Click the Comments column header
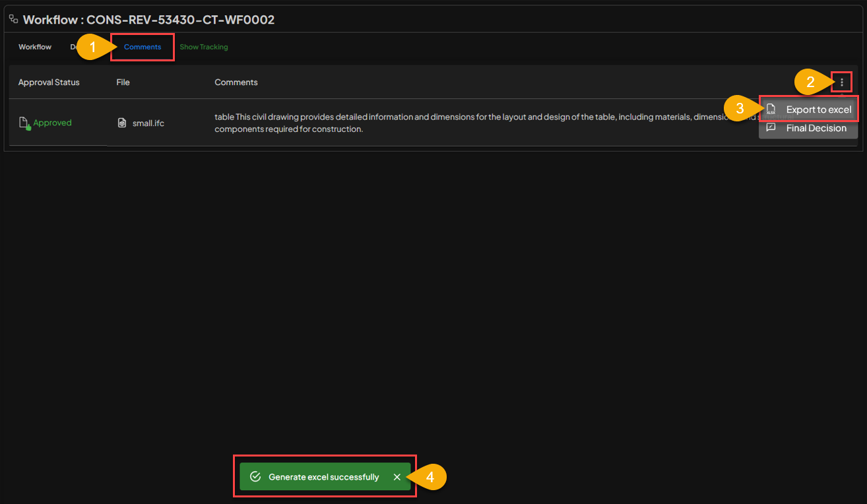Viewport: 867px width, 504px height. tap(236, 82)
